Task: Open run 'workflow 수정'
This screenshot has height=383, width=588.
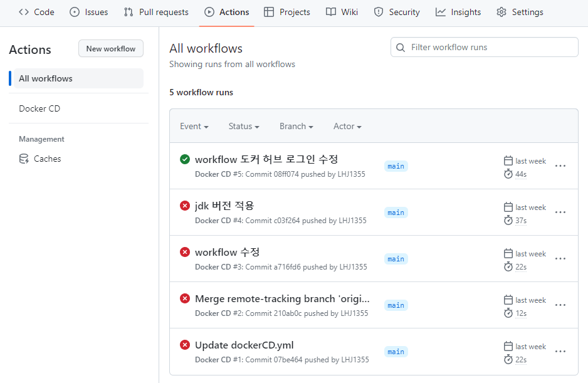Action: click(x=228, y=253)
